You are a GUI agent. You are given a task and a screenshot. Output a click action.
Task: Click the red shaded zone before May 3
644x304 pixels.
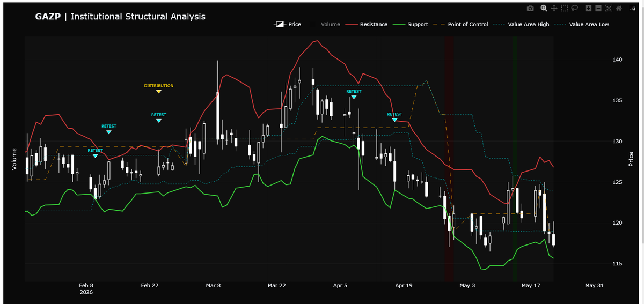[449, 159]
